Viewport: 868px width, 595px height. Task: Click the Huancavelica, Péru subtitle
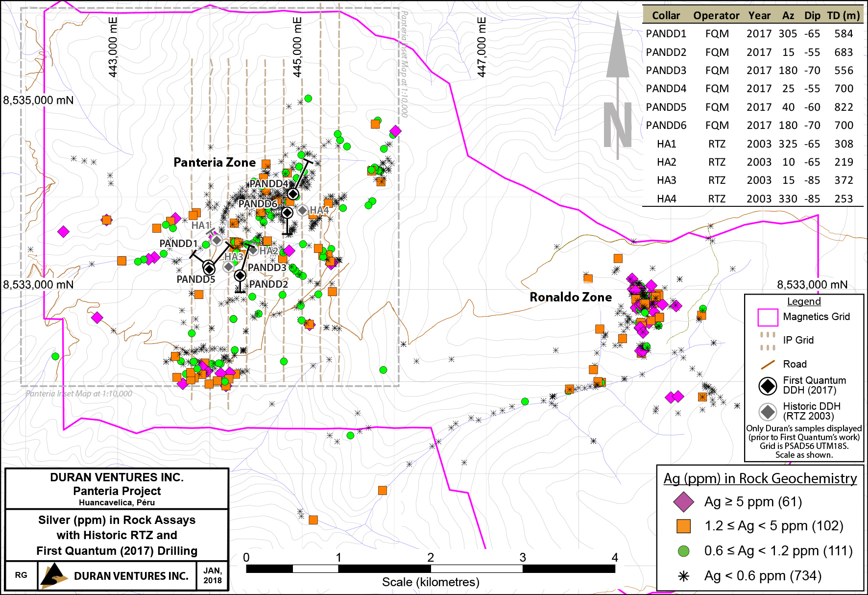[x=117, y=502]
